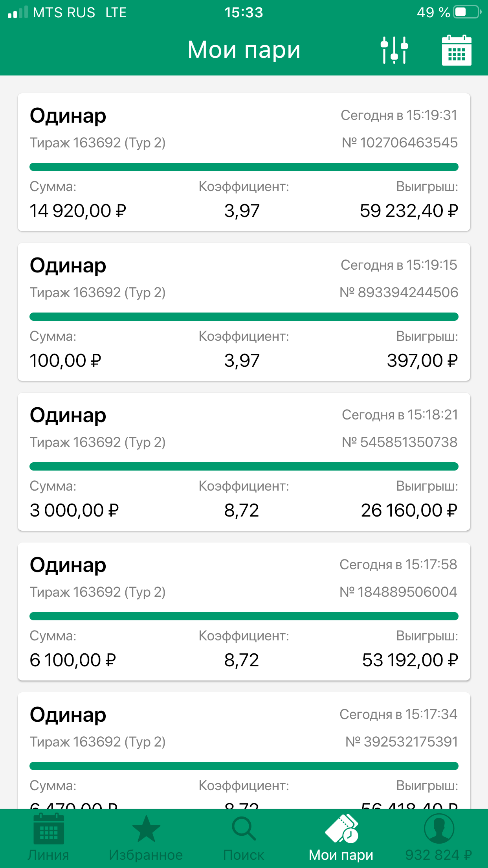This screenshot has width=488, height=868.
Task: Switch to the Избранное tab label
Action: tap(146, 855)
